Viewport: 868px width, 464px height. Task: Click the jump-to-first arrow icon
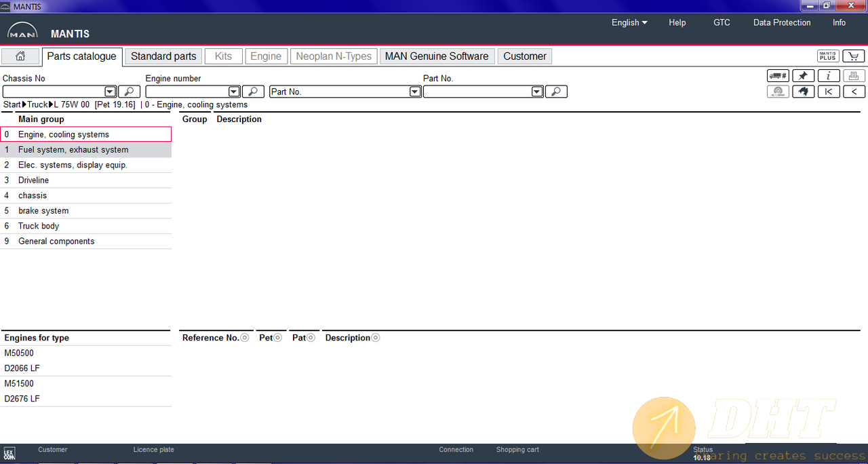point(829,92)
